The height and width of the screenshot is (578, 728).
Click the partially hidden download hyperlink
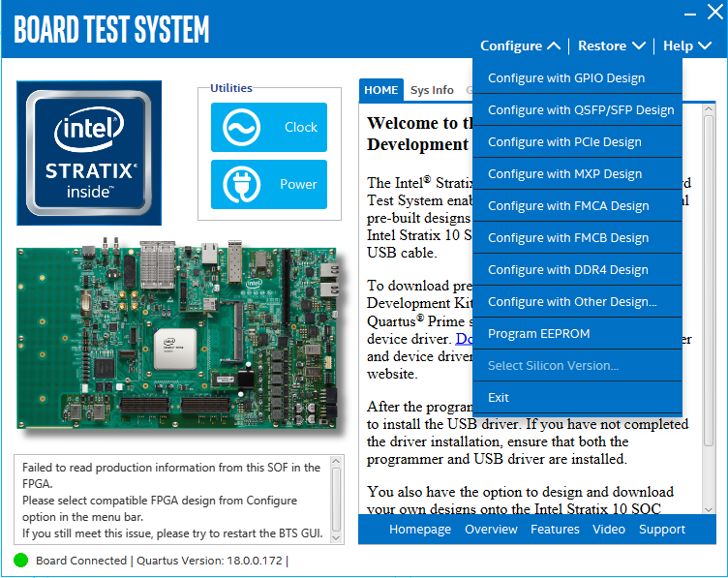(x=464, y=339)
